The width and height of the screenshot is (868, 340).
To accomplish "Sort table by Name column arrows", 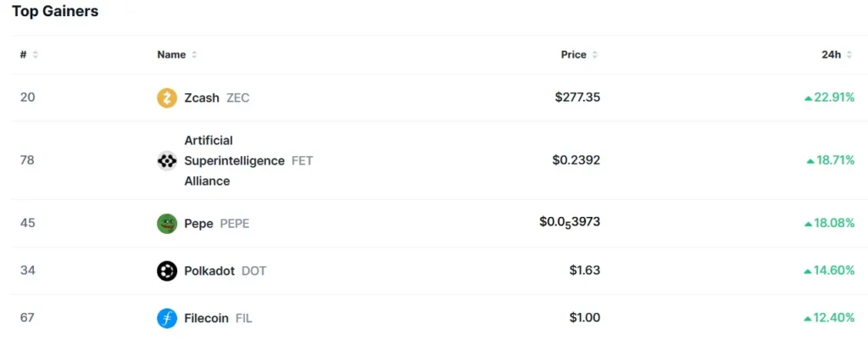I will (x=194, y=55).
